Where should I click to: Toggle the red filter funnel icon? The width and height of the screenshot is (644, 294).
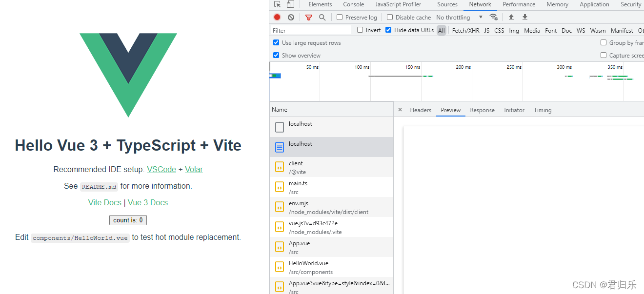click(309, 17)
